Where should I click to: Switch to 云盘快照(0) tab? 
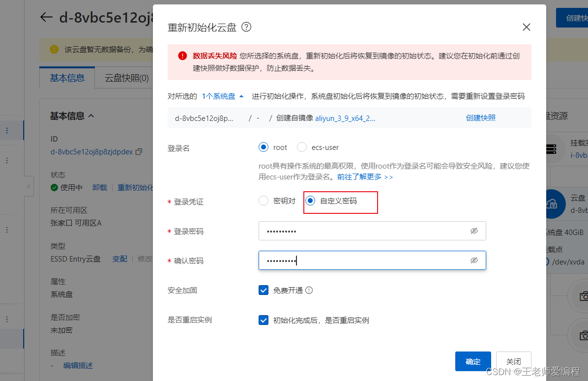click(127, 78)
